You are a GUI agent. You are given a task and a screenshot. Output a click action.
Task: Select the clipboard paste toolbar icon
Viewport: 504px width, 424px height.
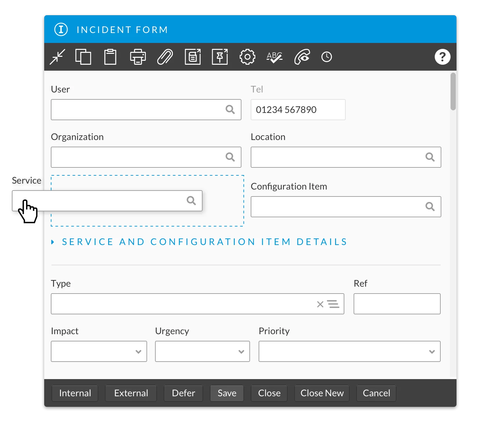[110, 57]
